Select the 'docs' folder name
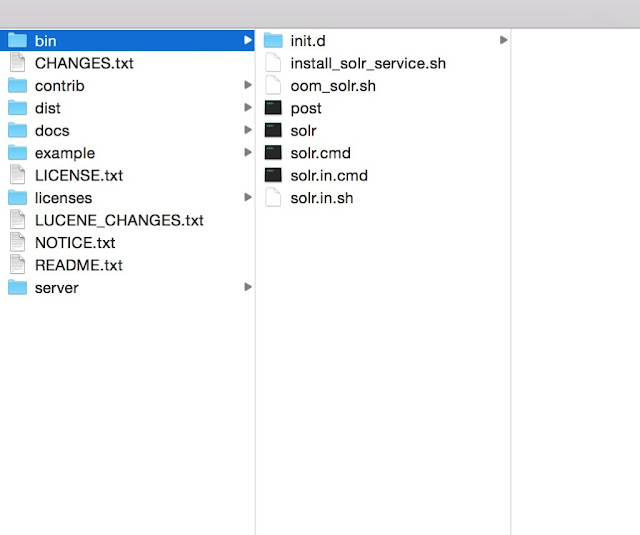Viewport: 640px width, 535px height. [x=52, y=131]
